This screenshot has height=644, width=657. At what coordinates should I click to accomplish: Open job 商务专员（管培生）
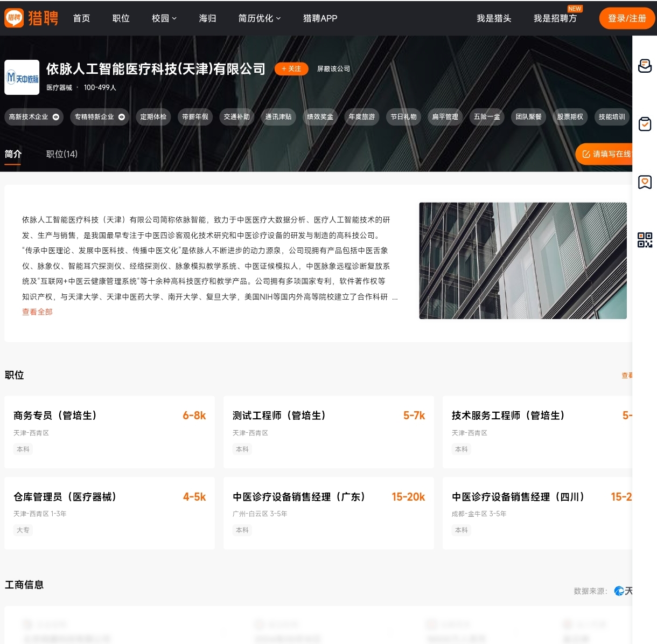[55, 416]
